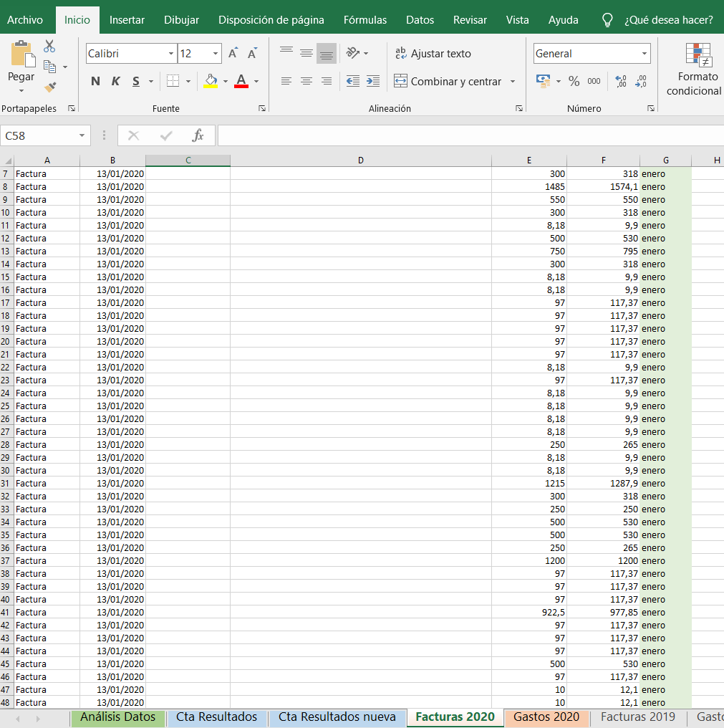724x728 pixels.
Task: Decrease the indent level
Action: click(353, 81)
